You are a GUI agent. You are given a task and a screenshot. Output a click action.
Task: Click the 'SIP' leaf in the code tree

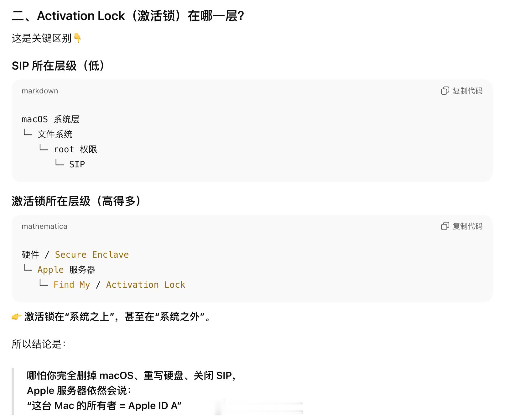click(77, 164)
